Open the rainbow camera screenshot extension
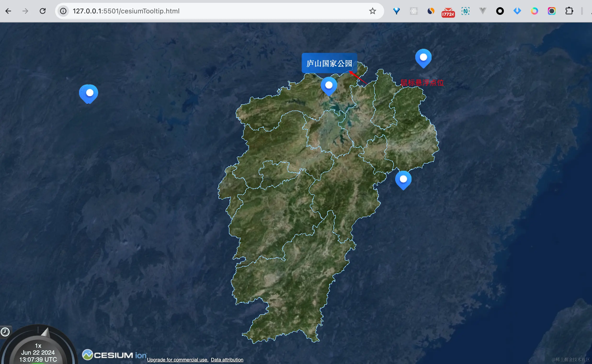The height and width of the screenshot is (364, 592). pyautogui.click(x=552, y=11)
